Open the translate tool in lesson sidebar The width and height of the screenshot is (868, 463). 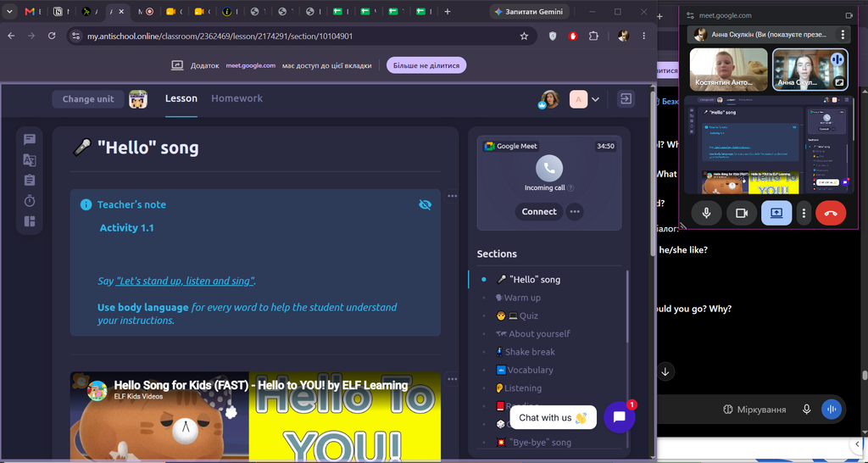[x=30, y=160]
